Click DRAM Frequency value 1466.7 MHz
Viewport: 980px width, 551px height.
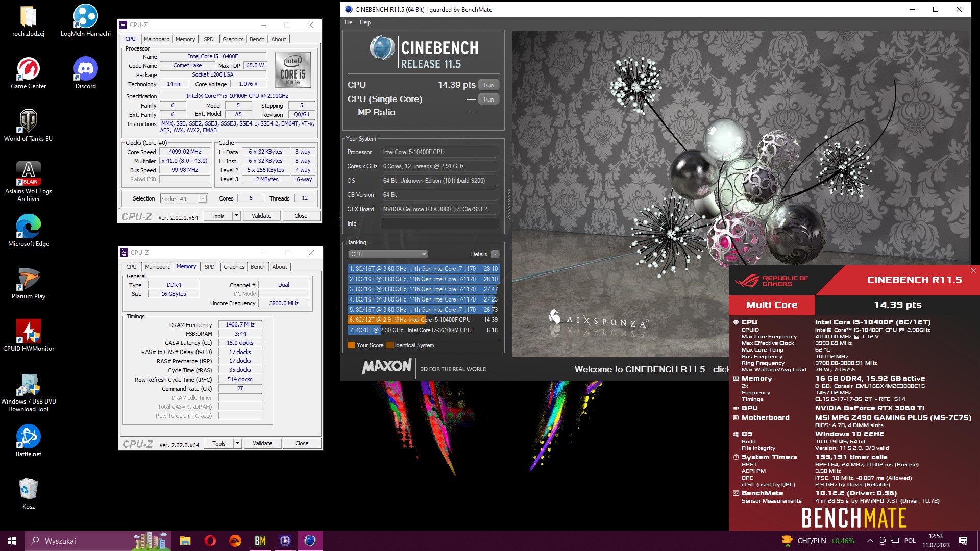coord(240,324)
